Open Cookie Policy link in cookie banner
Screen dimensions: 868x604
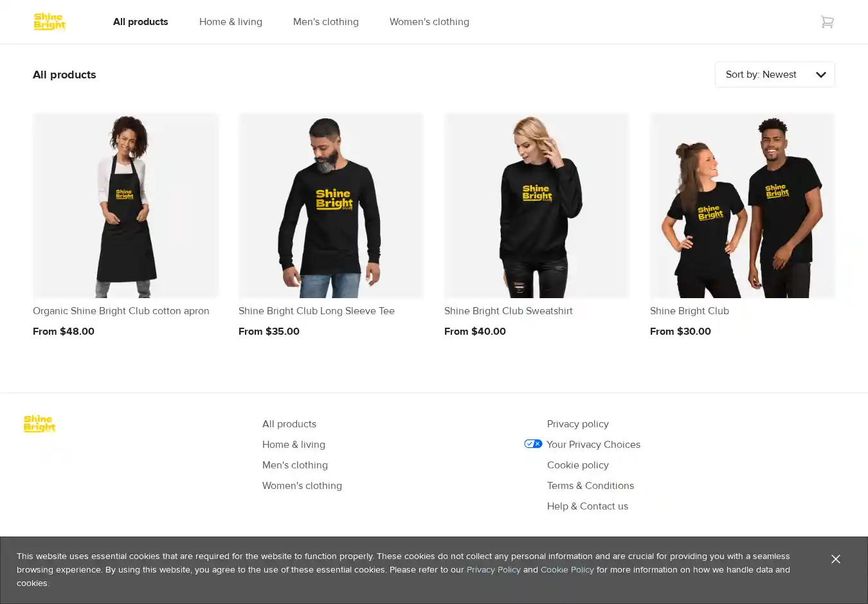pyautogui.click(x=567, y=570)
